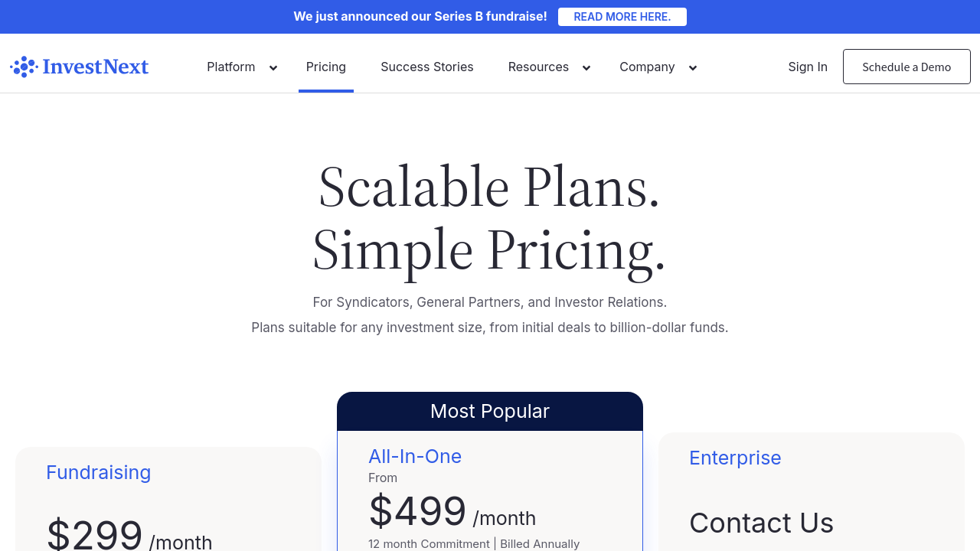Image resolution: width=980 pixels, height=551 pixels.
Task: Select the Enterprise plan title
Action: [x=735, y=458]
